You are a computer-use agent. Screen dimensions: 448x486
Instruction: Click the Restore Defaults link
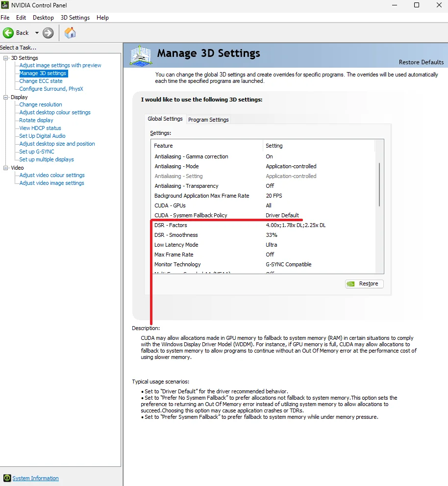pos(422,62)
